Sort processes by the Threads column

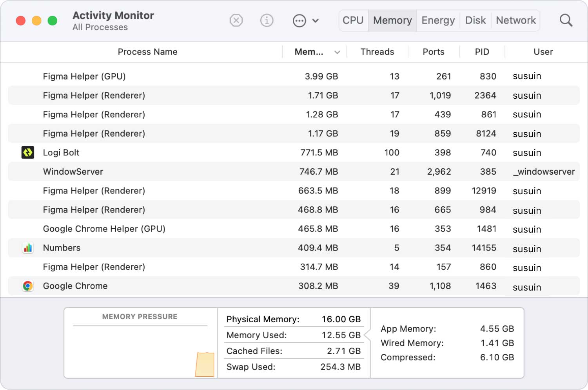point(377,52)
